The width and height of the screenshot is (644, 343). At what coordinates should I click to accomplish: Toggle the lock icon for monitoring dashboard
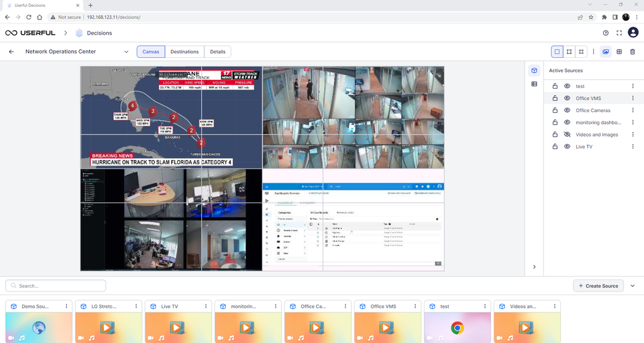coord(555,123)
